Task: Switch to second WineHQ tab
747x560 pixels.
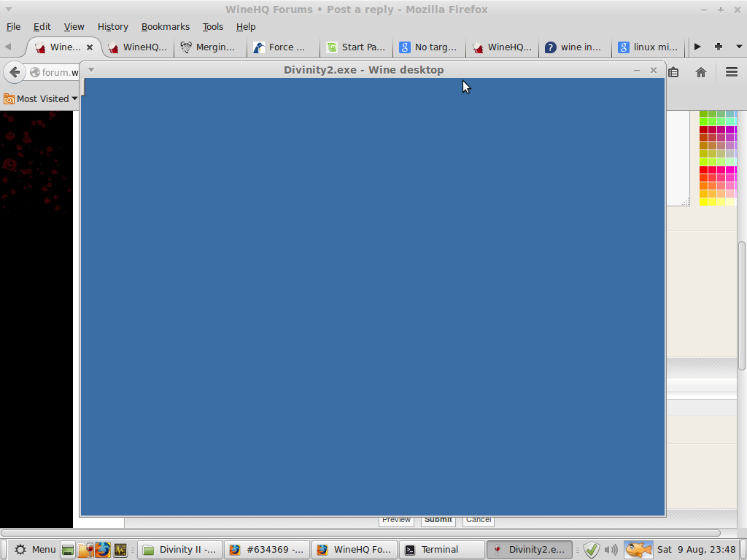Action: [x=138, y=47]
